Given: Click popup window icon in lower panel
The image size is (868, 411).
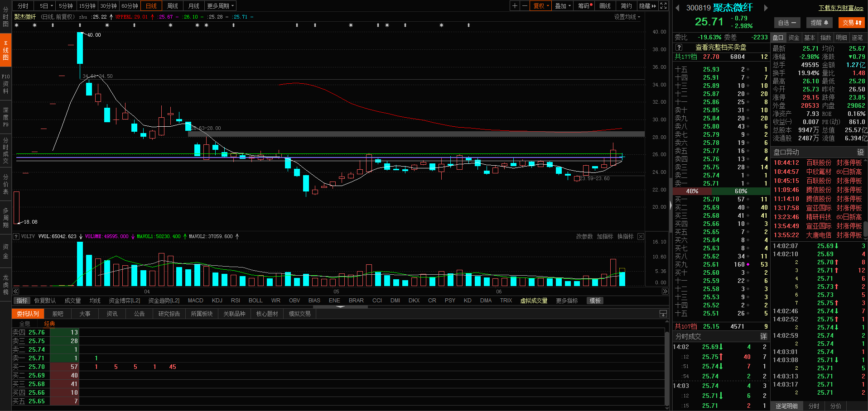Looking at the screenshot, I should point(663,314).
